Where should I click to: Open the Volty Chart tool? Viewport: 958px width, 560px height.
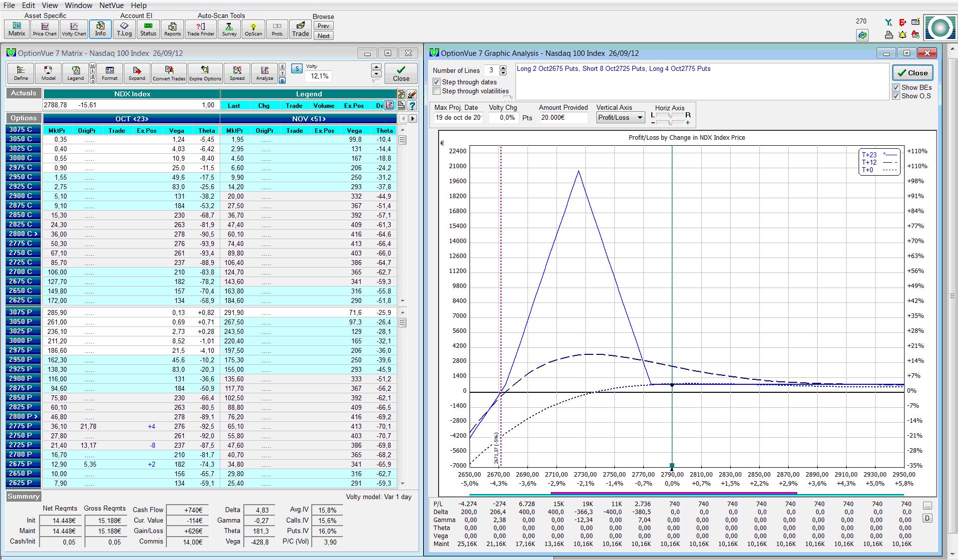tap(74, 29)
